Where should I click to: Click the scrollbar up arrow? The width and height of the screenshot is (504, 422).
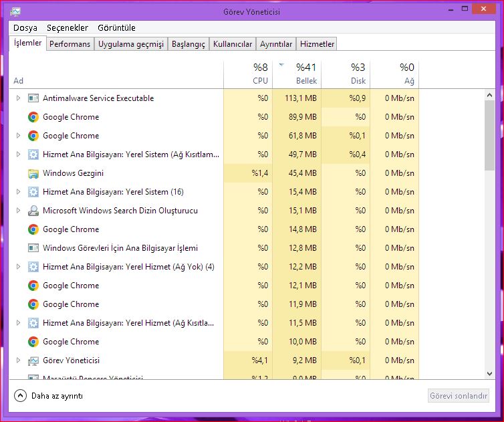[x=489, y=95]
